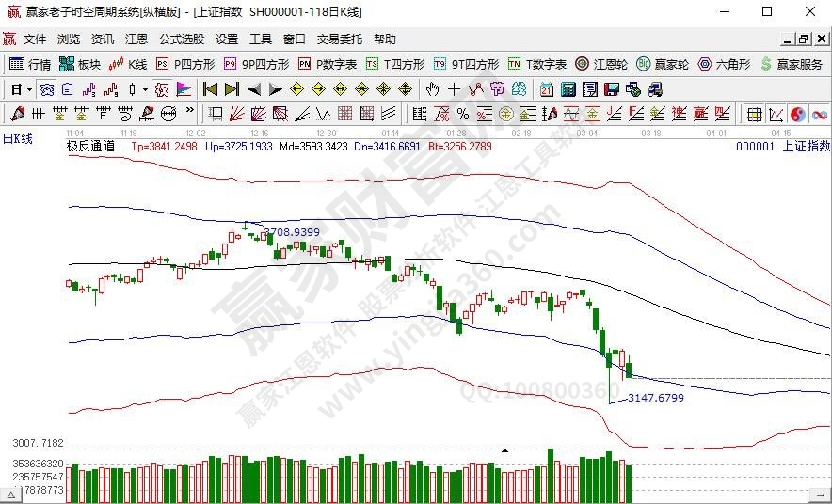Open the 设置 menu
The height and width of the screenshot is (504, 832).
pyautogui.click(x=227, y=39)
